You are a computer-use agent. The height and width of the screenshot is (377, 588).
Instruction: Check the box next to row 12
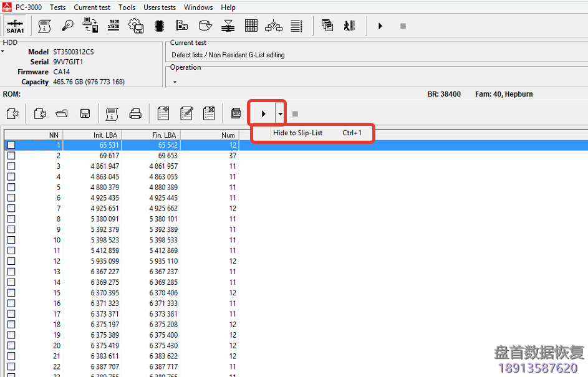tap(11, 261)
